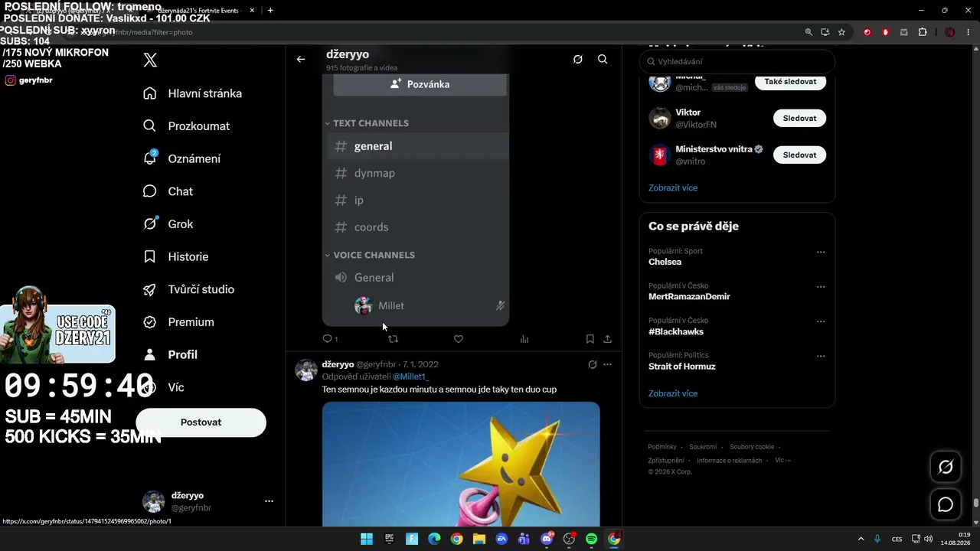The height and width of the screenshot is (551, 980).
Task: Open more options for MertRamazanDemir trend
Action: [821, 287]
